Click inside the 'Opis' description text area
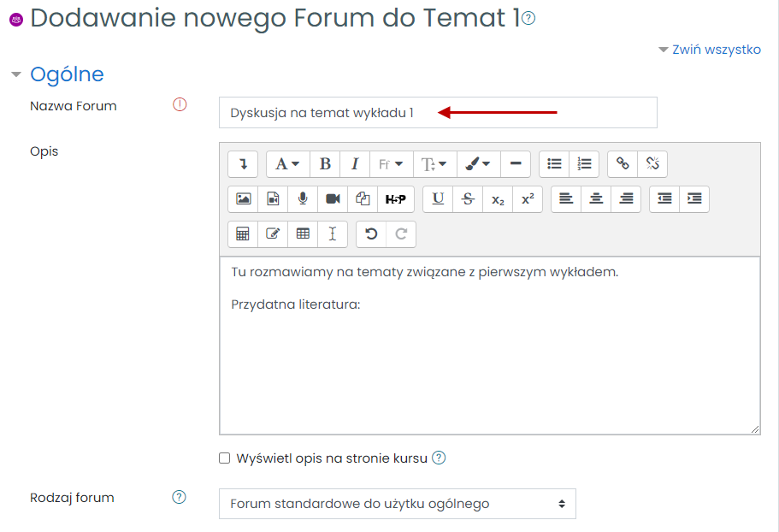779x532 pixels. pos(489,359)
